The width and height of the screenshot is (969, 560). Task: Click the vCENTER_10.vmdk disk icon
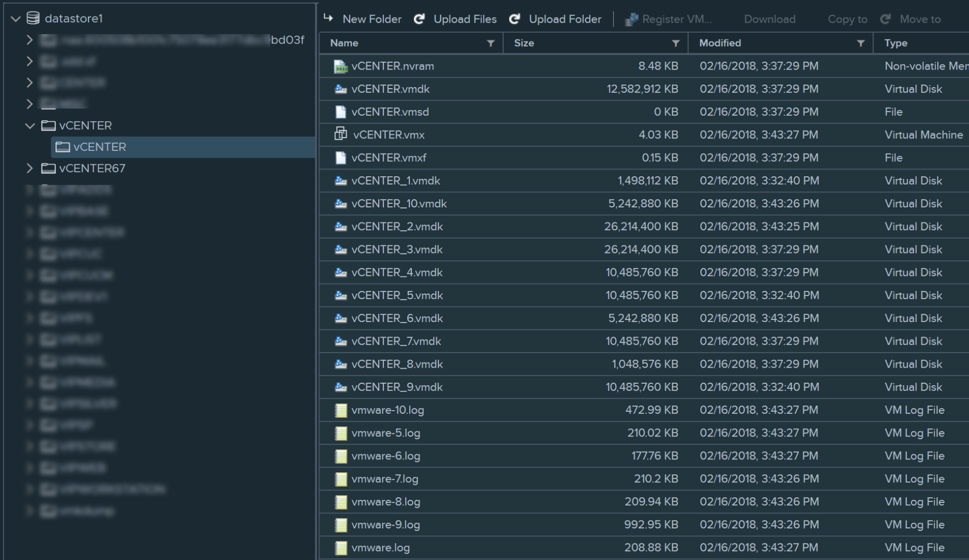[x=341, y=204]
